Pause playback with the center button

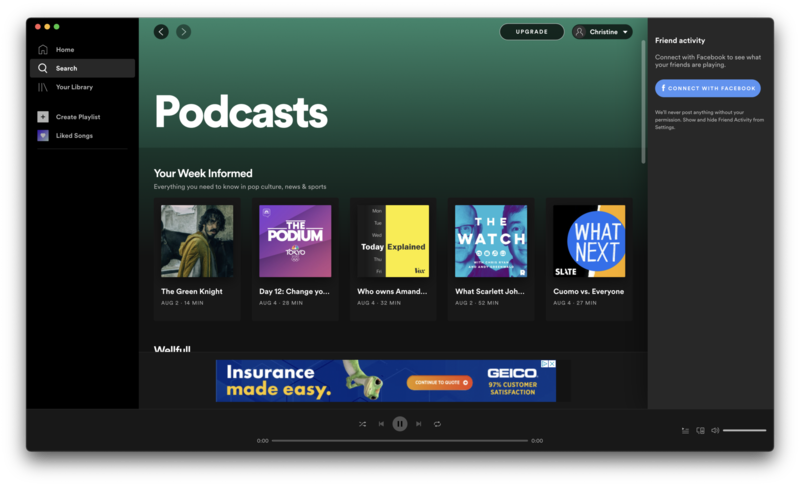click(x=400, y=424)
